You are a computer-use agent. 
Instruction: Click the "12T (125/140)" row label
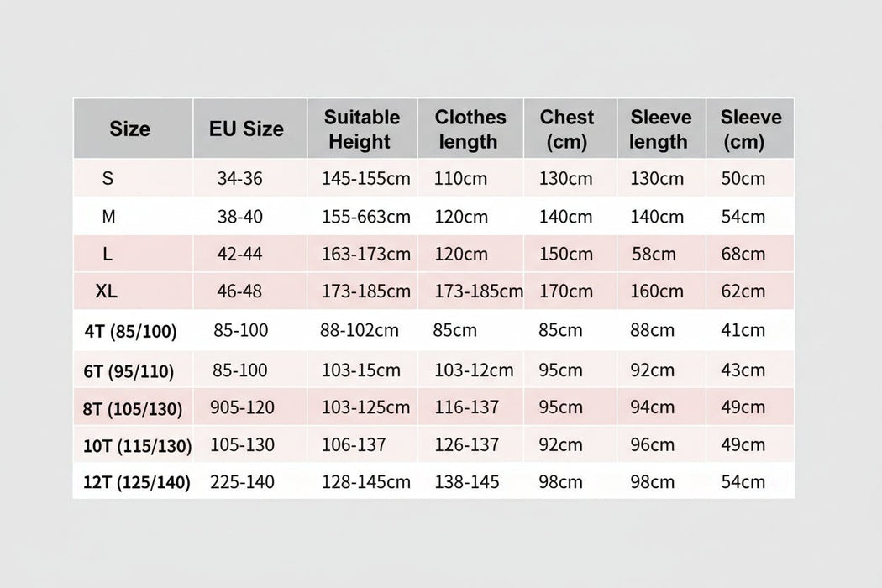click(x=137, y=482)
